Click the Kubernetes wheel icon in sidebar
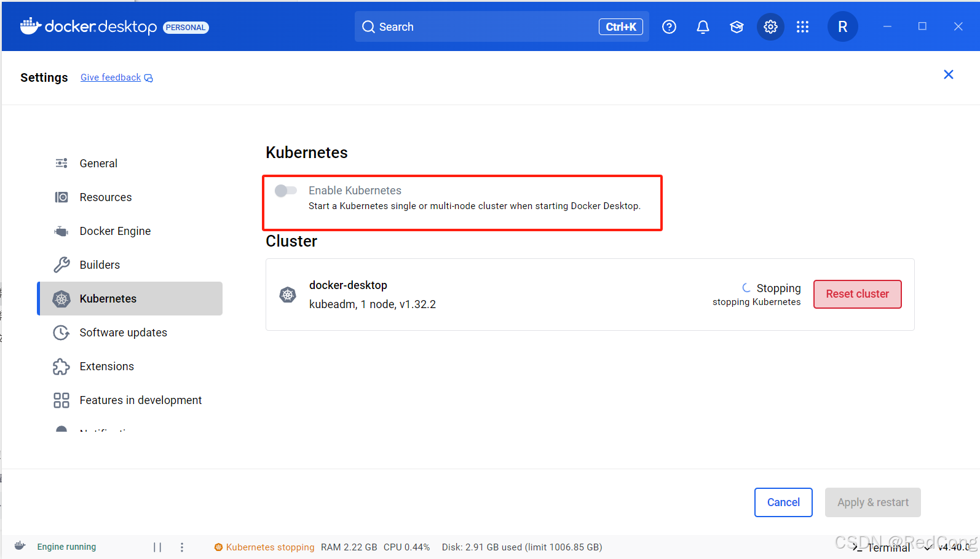Viewport: 980px width, 559px height. [x=61, y=299]
